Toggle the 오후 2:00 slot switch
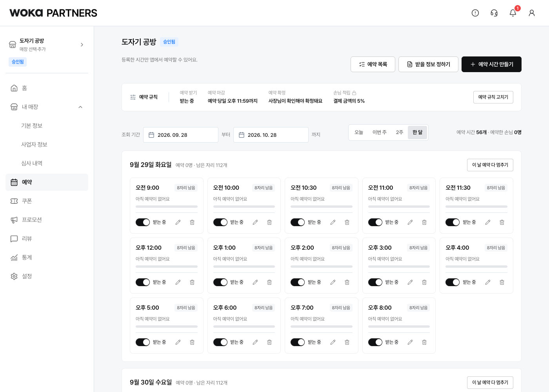The height and width of the screenshot is (392, 549). (298, 282)
